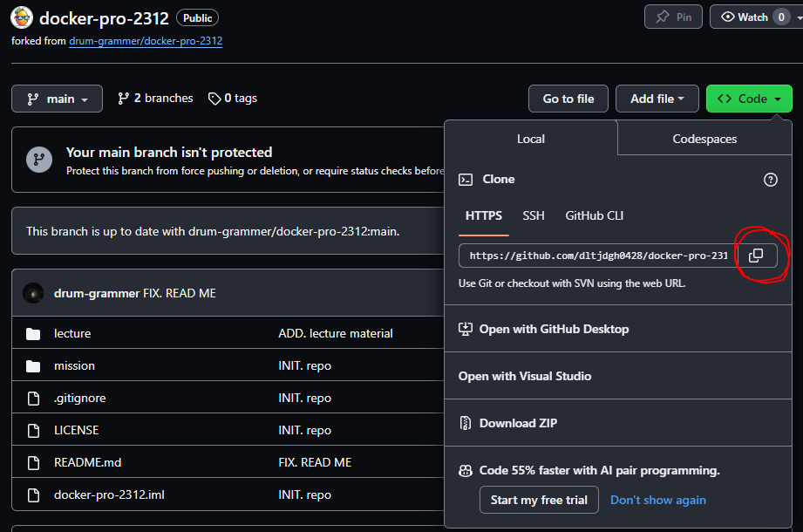
Task: Click the .gitignore file icon
Action: click(33, 399)
